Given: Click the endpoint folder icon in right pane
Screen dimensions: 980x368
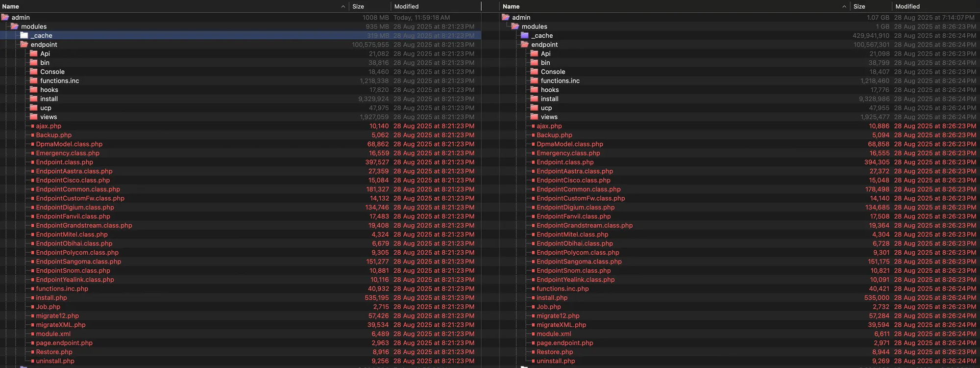Looking at the screenshot, I should [525, 45].
